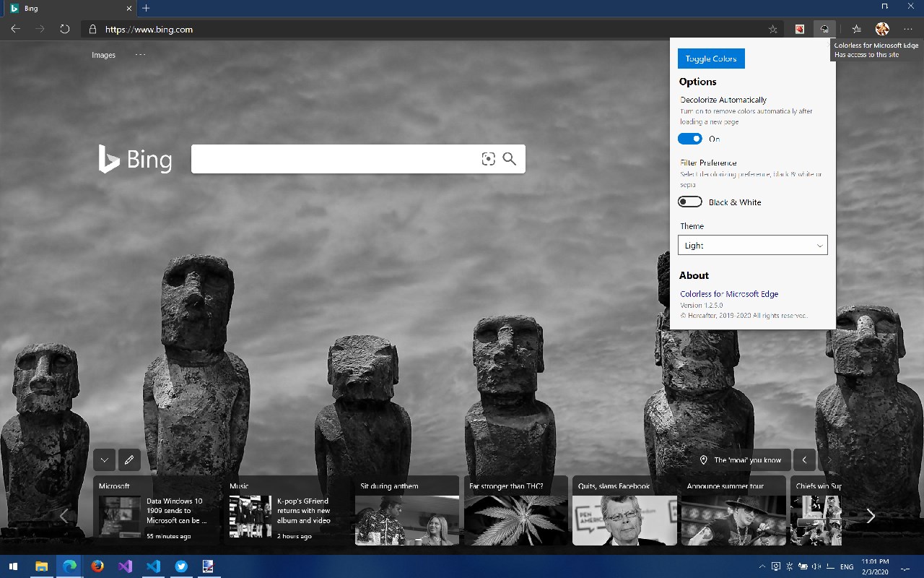Open Firefox from the taskbar
Image resolution: width=924 pixels, height=578 pixels.
(97, 566)
